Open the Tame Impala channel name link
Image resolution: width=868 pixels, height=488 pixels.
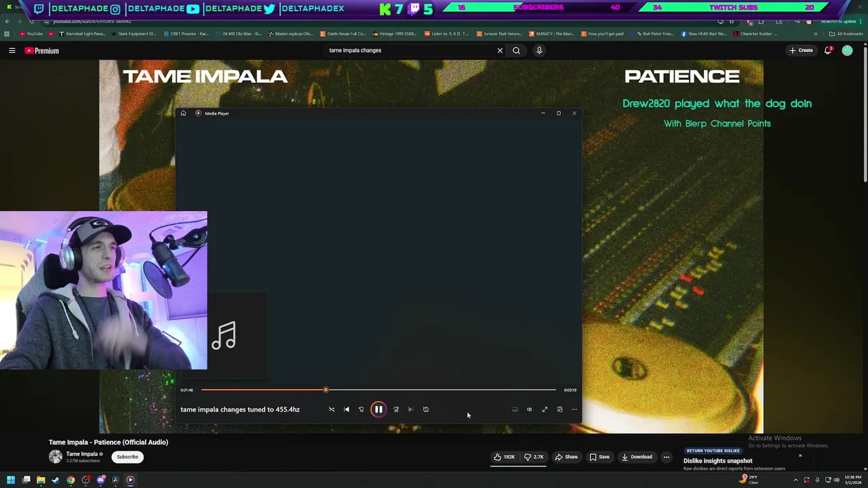[82, 454]
